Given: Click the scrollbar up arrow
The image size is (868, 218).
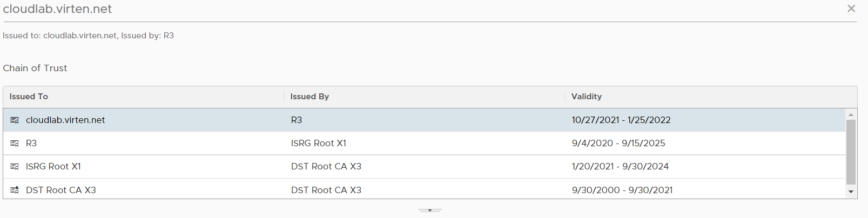Looking at the screenshot, I should (851, 114).
